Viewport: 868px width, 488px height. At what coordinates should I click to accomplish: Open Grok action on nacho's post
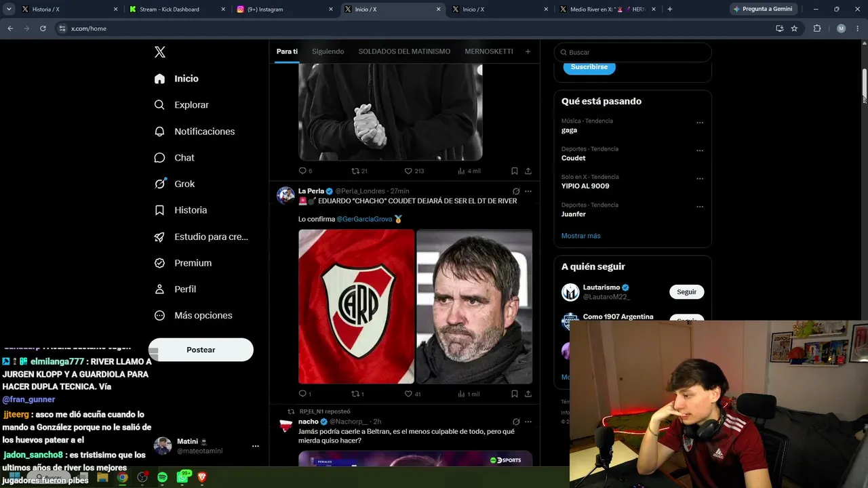(516, 422)
